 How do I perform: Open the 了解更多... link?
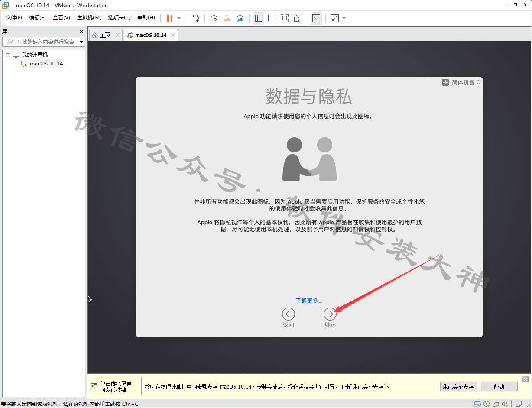click(x=309, y=301)
